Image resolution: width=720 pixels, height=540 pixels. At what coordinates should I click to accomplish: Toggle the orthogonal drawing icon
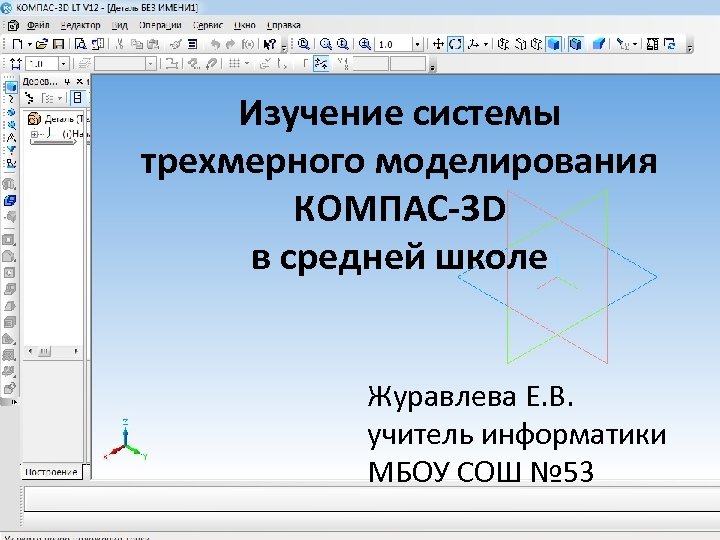[305, 63]
